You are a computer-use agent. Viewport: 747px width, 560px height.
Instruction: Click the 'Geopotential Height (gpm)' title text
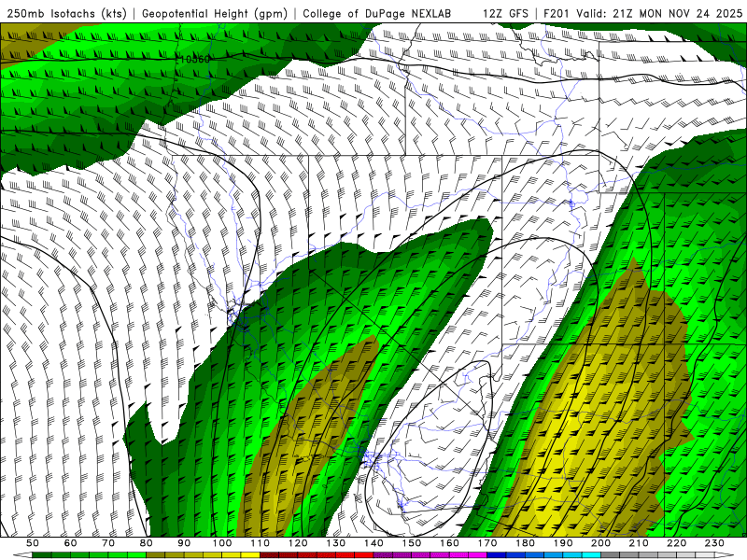(x=215, y=14)
